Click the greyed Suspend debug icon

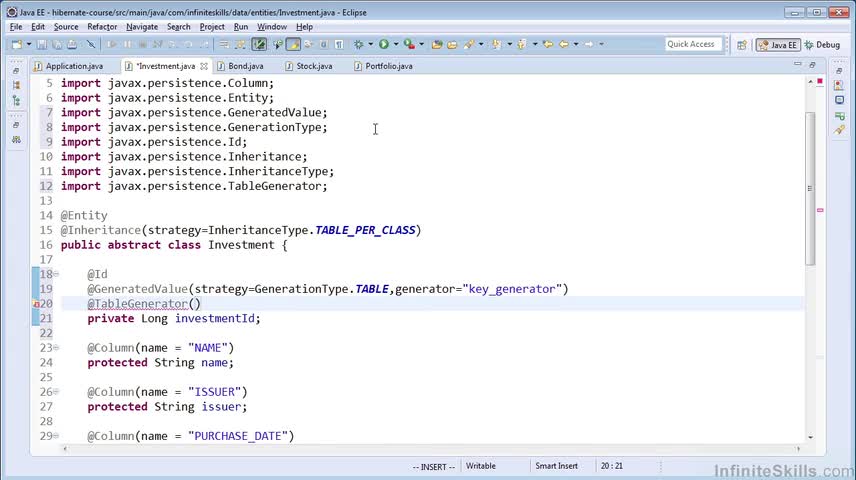(x=127, y=44)
